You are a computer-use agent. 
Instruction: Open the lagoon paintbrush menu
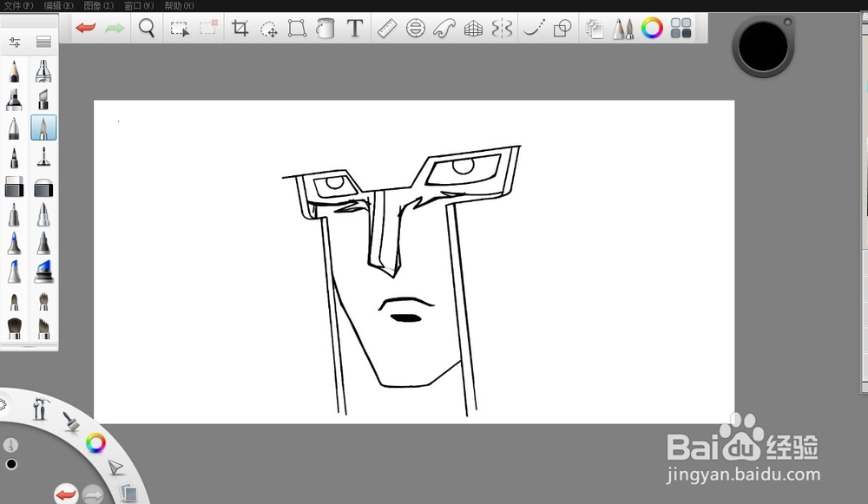click(71, 422)
